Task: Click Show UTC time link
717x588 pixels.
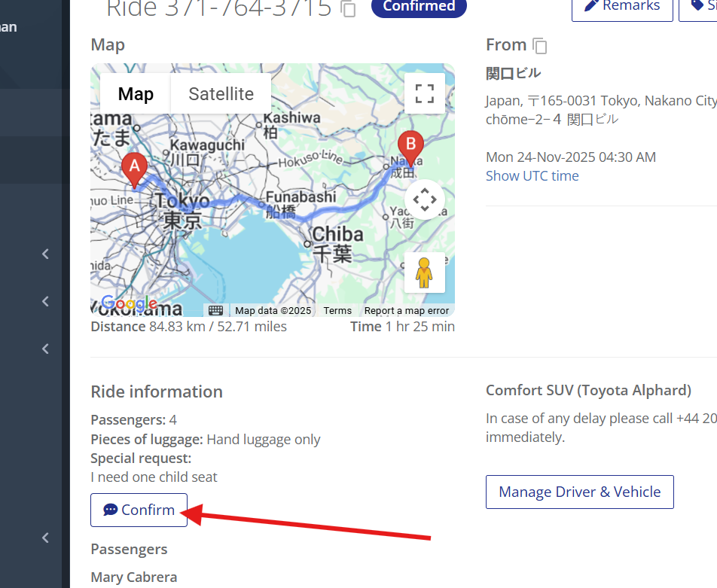Action: pyautogui.click(x=532, y=176)
